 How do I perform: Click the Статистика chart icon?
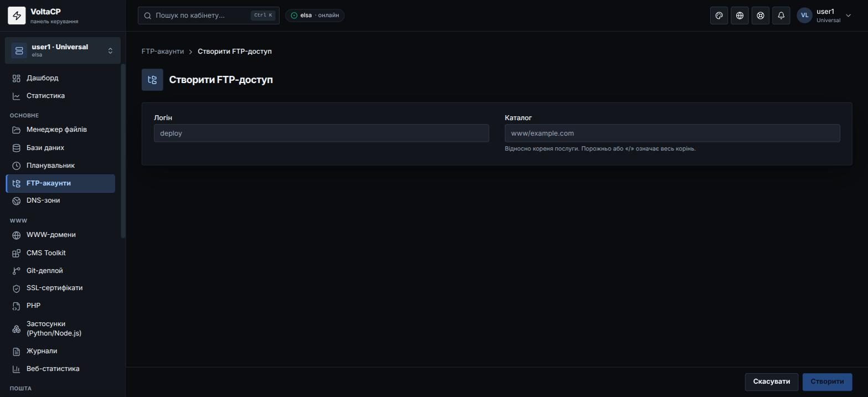tap(17, 96)
